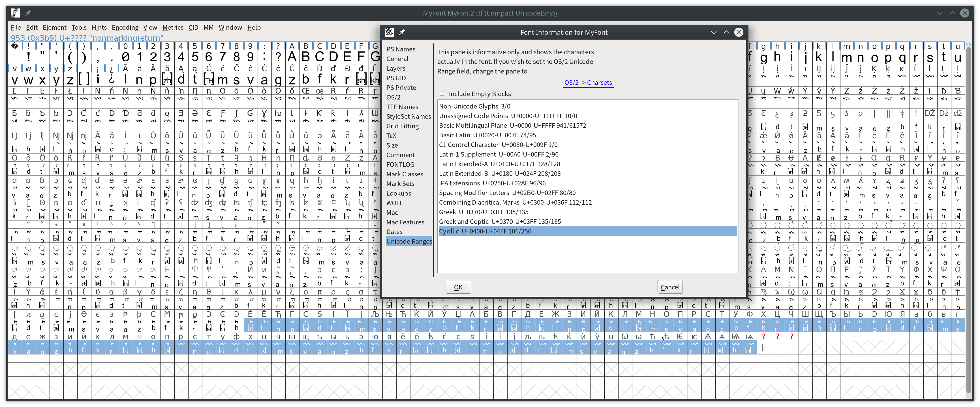The height and width of the screenshot is (407, 980).
Task: Click the pin icon in the Font Information titlebar
Action: point(403,32)
